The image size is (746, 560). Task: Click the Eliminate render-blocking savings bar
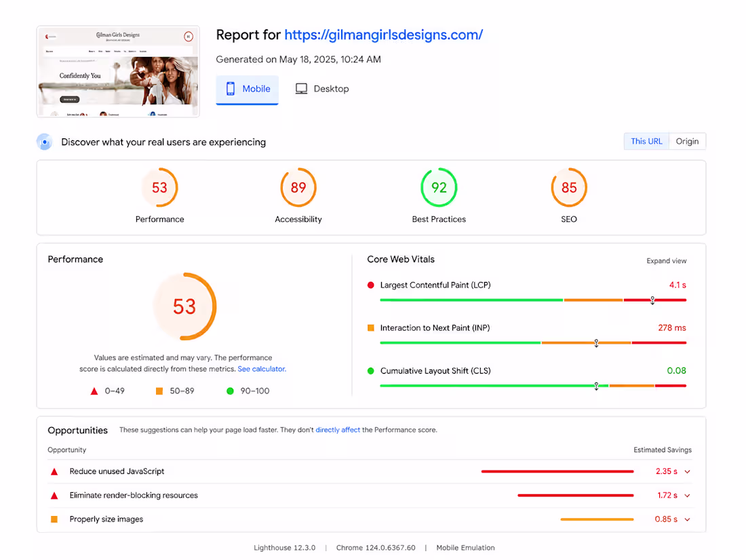[576, 496]
